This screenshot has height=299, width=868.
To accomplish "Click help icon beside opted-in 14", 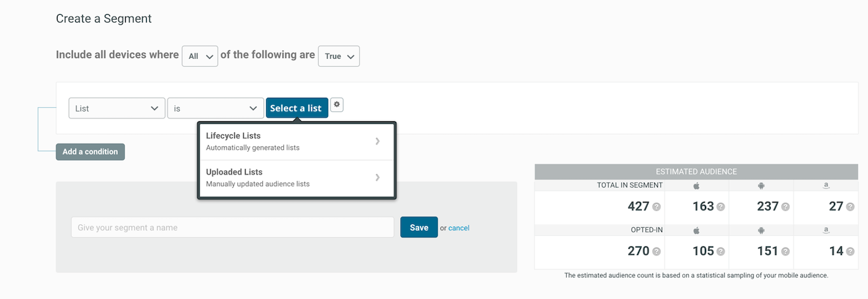I will coord(849,251).
